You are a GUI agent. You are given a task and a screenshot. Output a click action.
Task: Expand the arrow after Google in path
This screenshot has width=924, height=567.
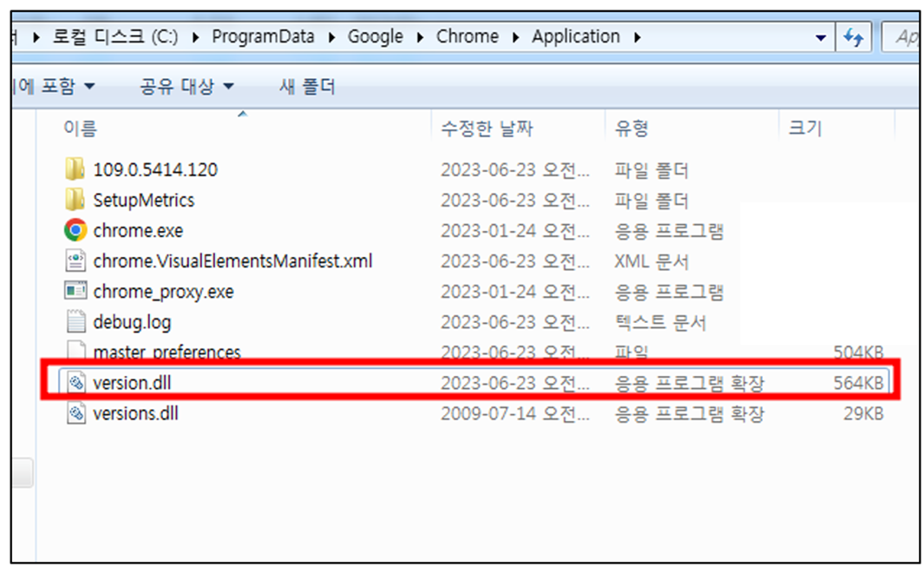[x=420, y=37]
